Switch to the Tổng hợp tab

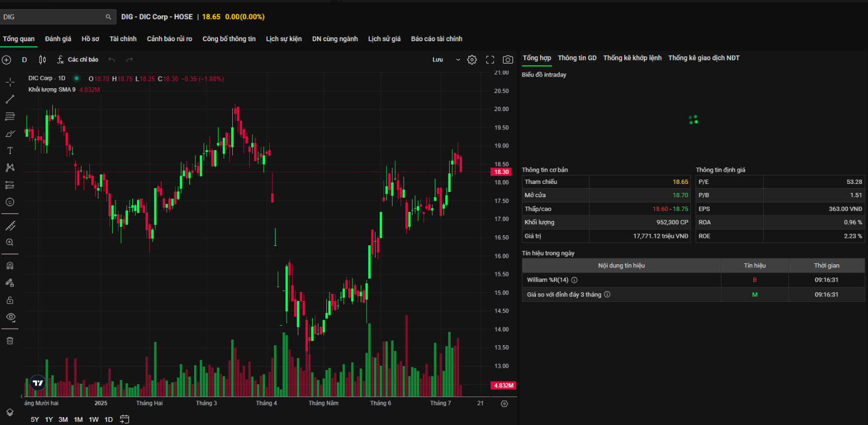(537, 58)
